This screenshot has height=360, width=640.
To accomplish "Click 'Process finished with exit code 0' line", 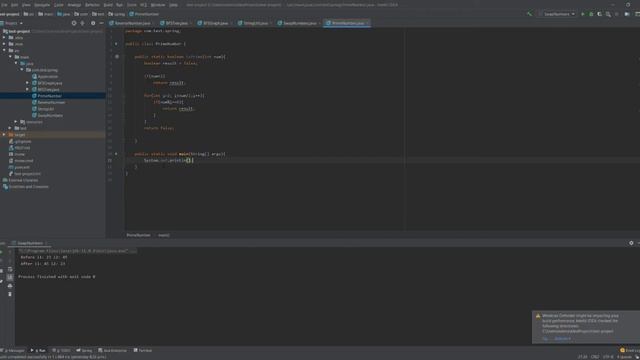I will [x=57, y=277].
